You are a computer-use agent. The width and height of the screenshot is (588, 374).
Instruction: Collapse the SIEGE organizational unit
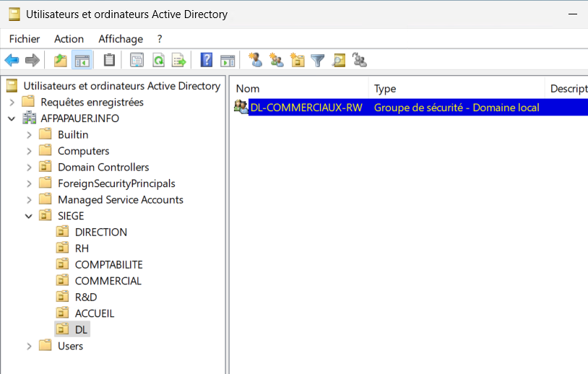pos(29,216)
